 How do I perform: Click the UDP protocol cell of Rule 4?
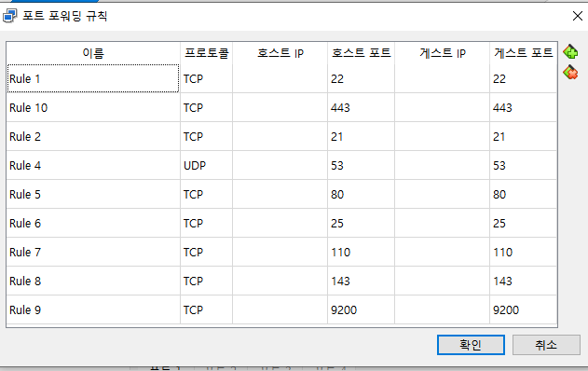206,165
